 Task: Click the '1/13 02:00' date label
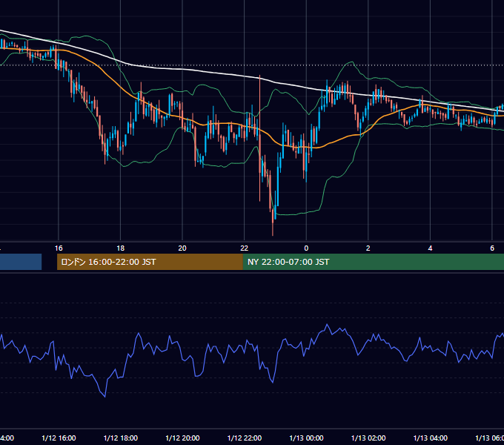point(368,438)
